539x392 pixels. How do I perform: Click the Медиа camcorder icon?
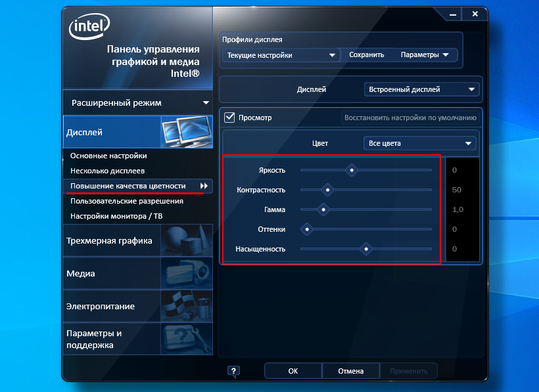click(187, 273)
